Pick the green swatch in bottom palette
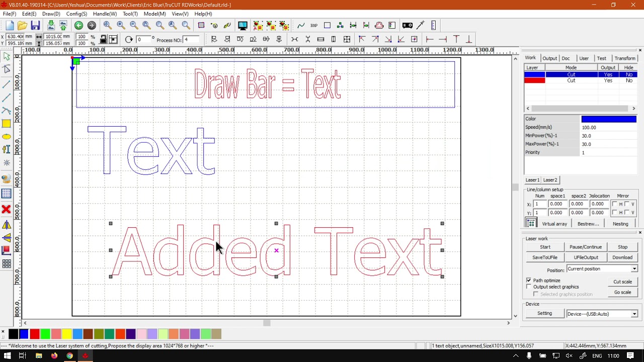Image resolution: width=644 pixels, height=362 pixels. click(45, 334)
